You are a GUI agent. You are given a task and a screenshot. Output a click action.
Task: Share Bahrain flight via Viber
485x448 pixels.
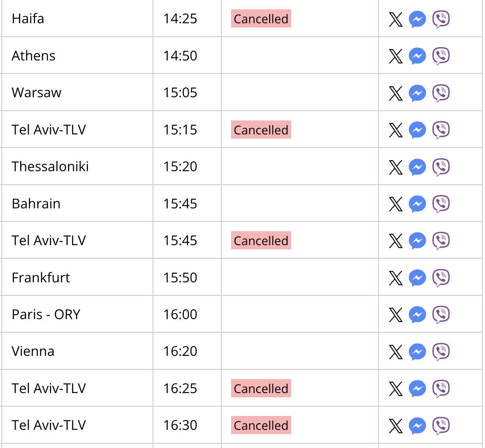pos(441,204)
